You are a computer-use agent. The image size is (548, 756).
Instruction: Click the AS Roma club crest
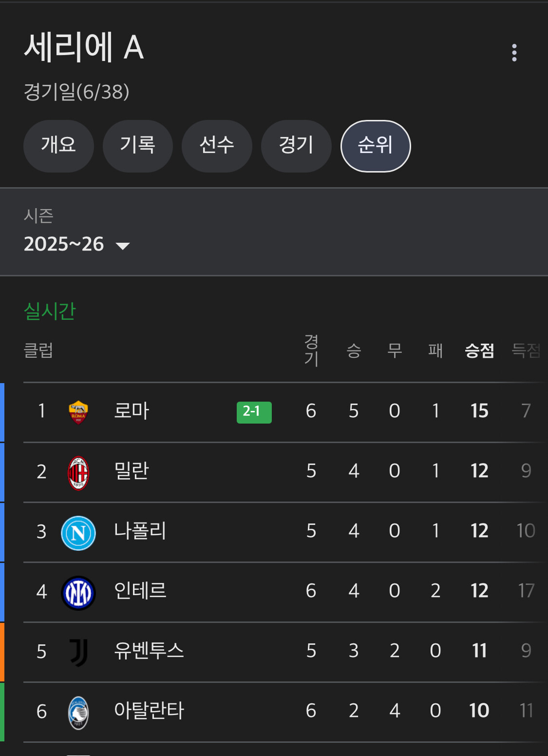pos(78,412)
